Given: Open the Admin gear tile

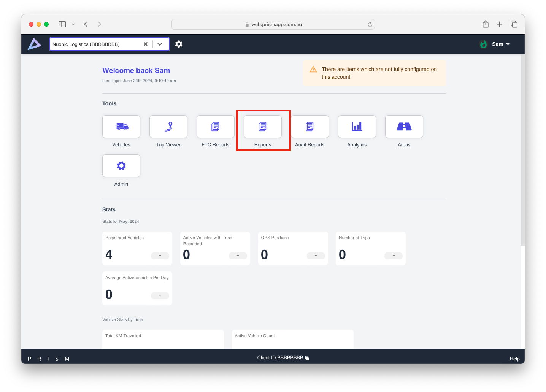Looking at the screenshot, I should [x=121, y=166].
